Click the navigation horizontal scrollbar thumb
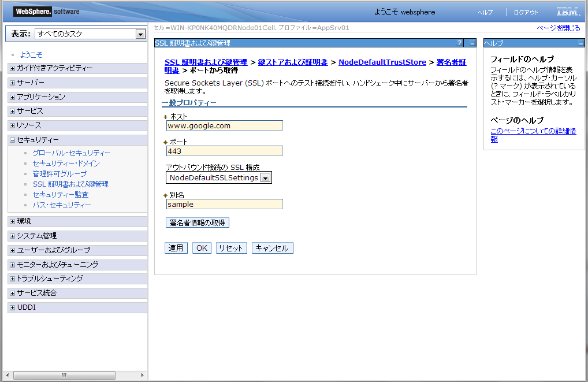Image resolution: width=588 pixels, height=382 pixels. tap(64, 375)
